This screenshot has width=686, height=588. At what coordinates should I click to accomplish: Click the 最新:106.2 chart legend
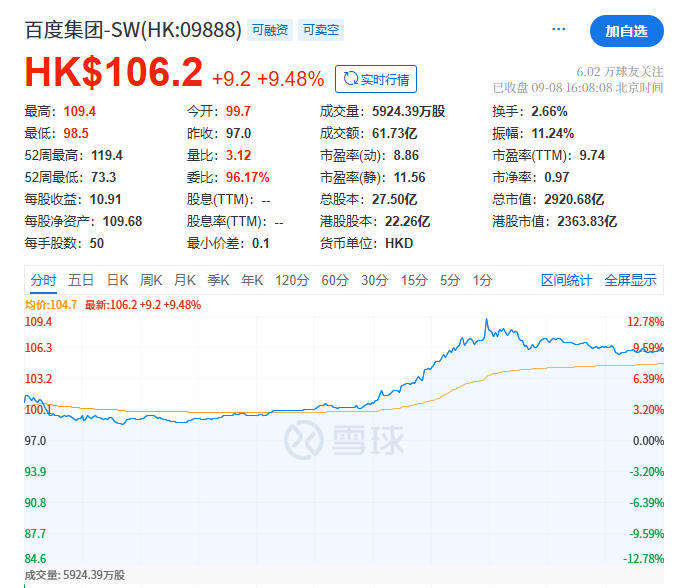pyautogui.click(x=143, y=305)
